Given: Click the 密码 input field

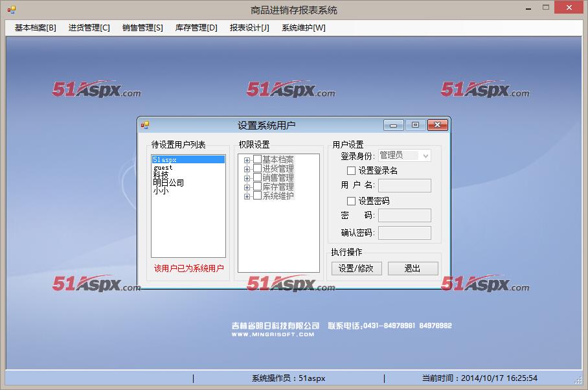Looking at the screenshot, I should (x=405, y=216).
